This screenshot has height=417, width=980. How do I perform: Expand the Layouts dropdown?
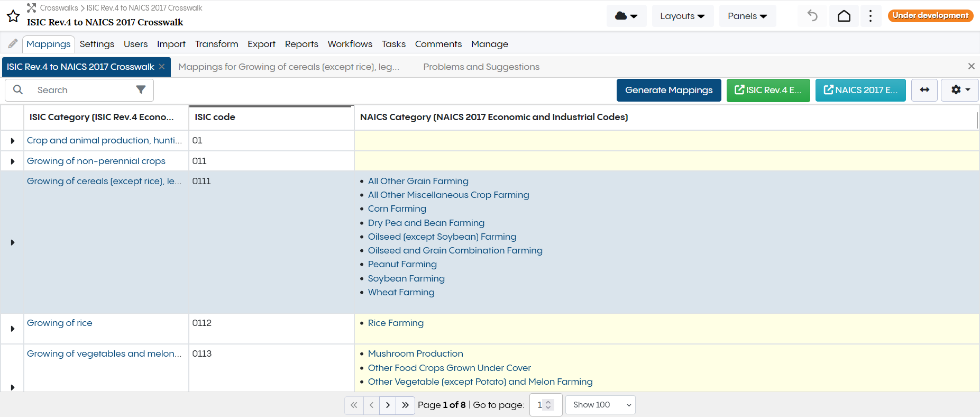682,16
